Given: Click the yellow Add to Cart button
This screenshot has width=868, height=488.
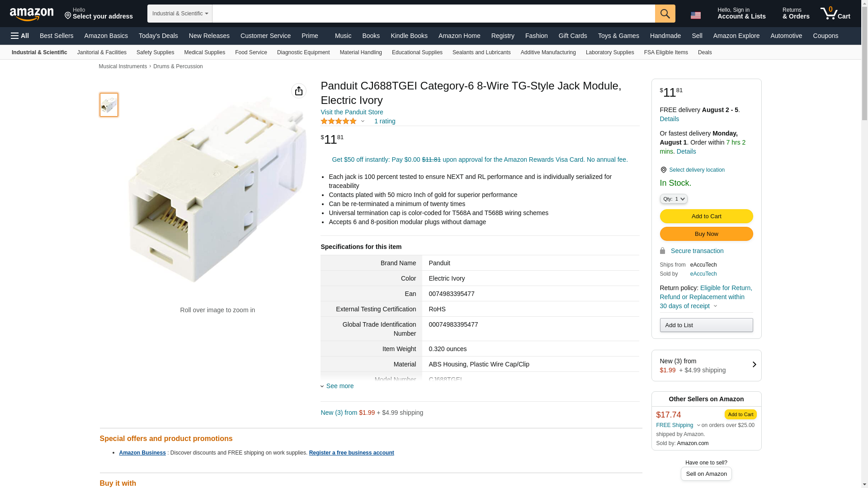Looking at the screenshot, I should pyautogui.click(x=706, y=216).
